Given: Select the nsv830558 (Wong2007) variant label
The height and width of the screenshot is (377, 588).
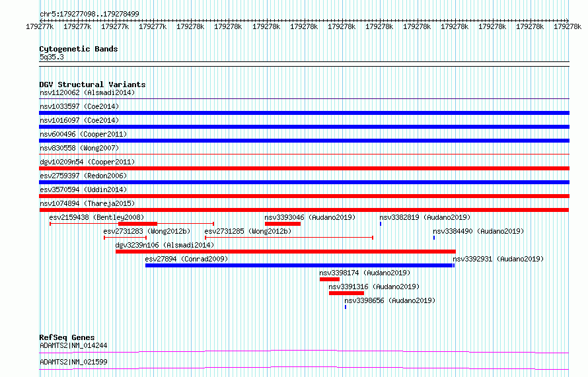Looking at the screenshot, I should (x=79, y=148).
